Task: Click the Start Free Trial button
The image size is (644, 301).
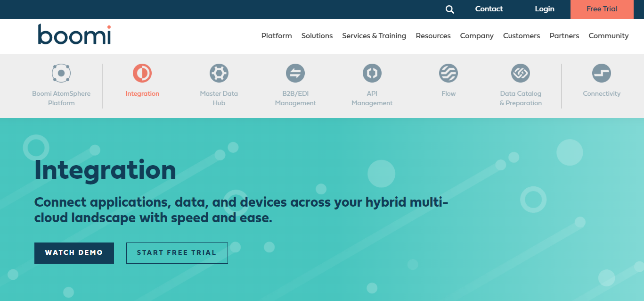Action: (177, 253)
